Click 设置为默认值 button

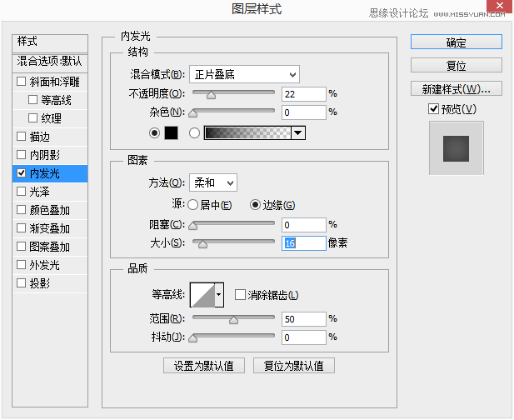coord(204,365)
